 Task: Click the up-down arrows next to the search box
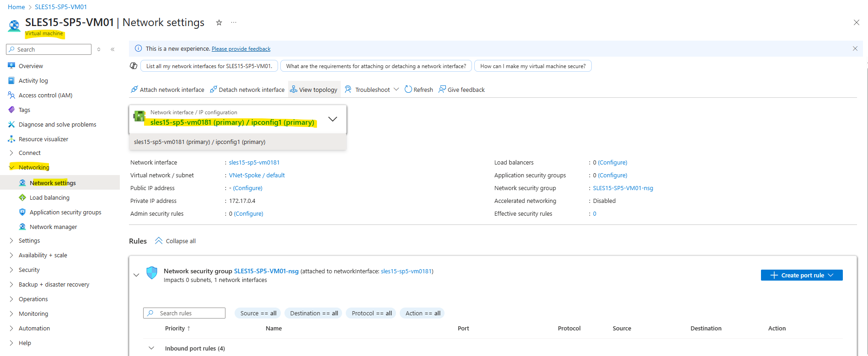pyautogui.click(x=99, y=49)
